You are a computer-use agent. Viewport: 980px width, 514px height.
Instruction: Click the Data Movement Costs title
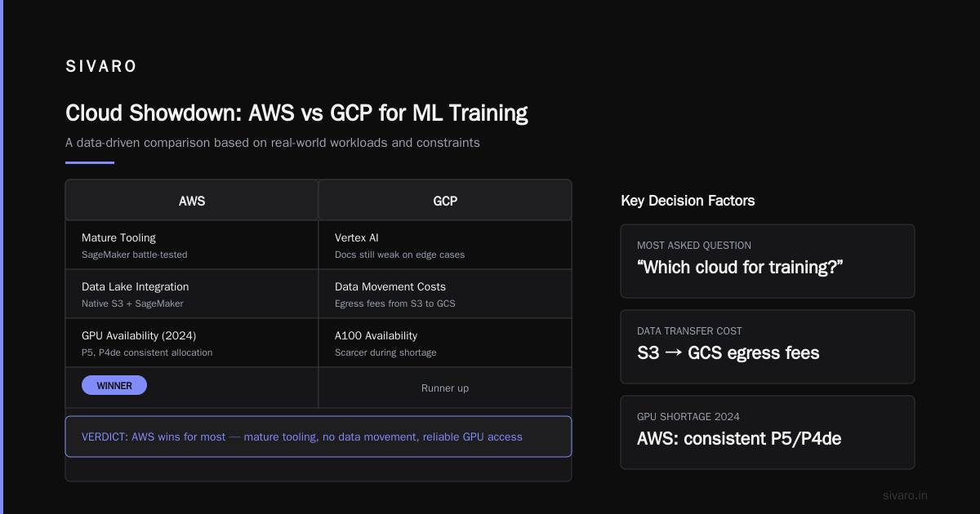tap(390, 287)
